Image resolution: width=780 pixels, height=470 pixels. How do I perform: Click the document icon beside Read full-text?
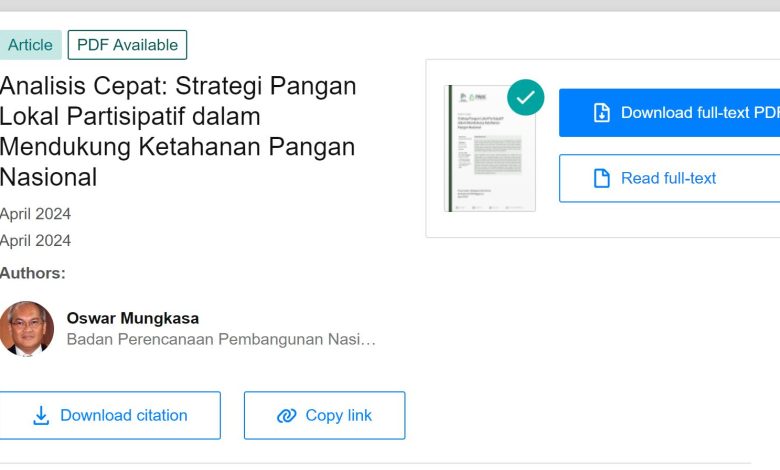coord(602,179)
